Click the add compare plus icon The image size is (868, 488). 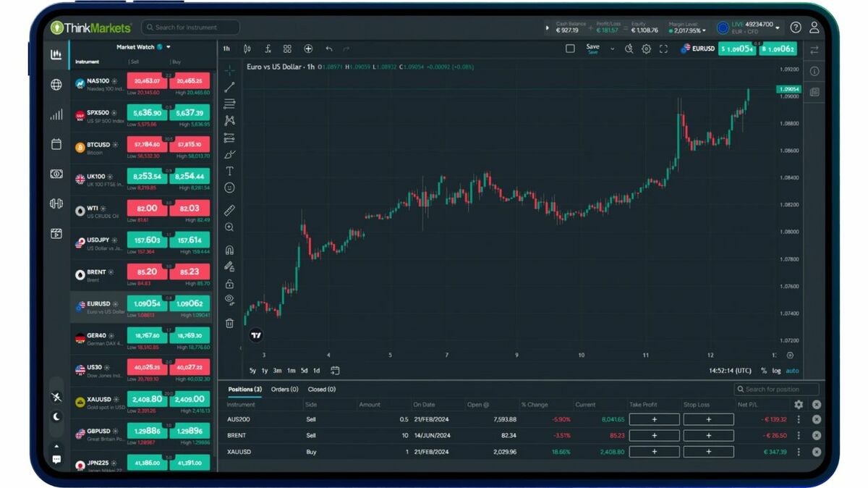(x=308, y=49)
